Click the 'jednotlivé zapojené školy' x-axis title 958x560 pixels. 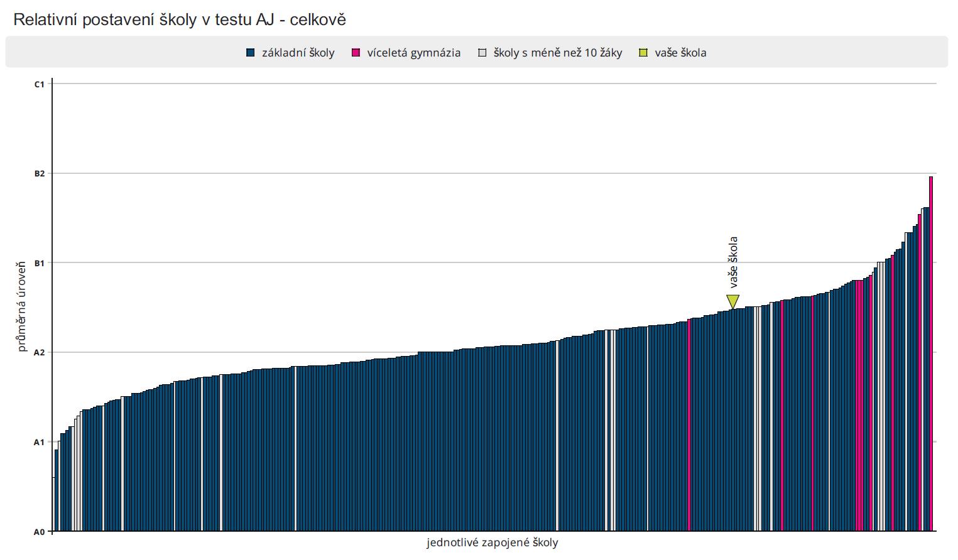coord(492,543)
